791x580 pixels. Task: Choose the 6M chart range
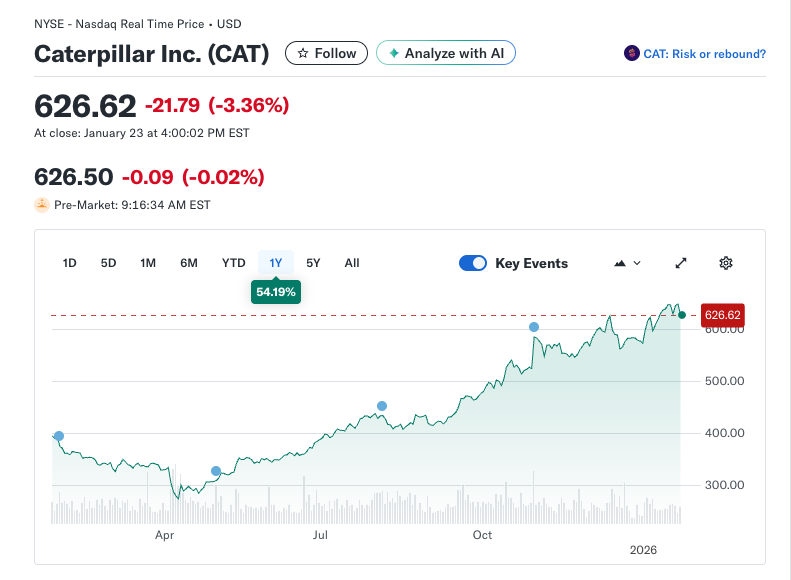point(189,263)
